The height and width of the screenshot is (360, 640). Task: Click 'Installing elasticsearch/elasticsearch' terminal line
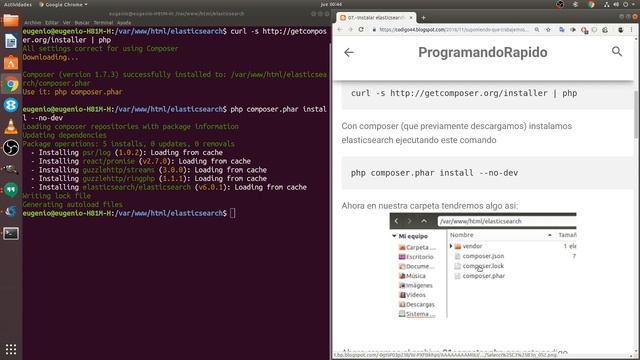pyautogui.click(x=169, y=187)
